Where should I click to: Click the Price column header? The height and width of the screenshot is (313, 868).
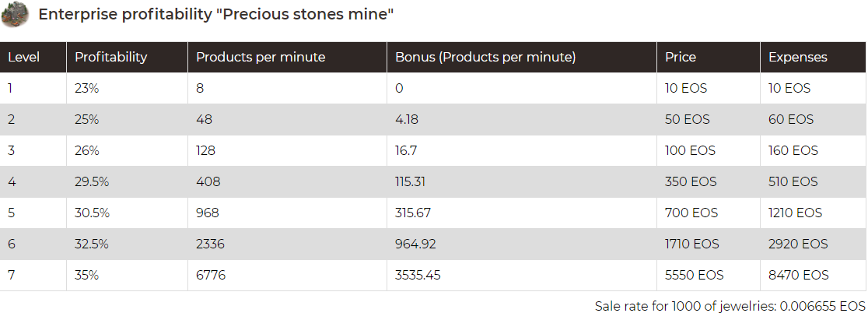pyautogui.click(x=681, y=57)
